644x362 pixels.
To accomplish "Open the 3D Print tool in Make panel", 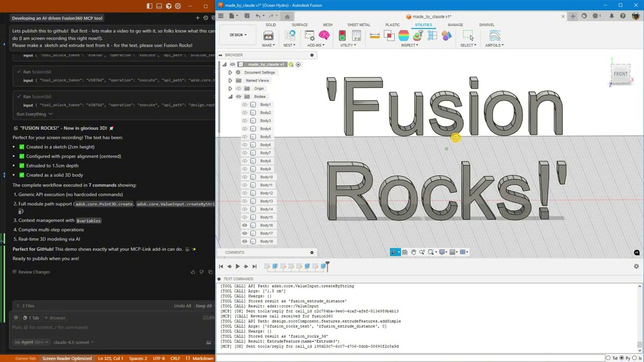I will [268, 36].
